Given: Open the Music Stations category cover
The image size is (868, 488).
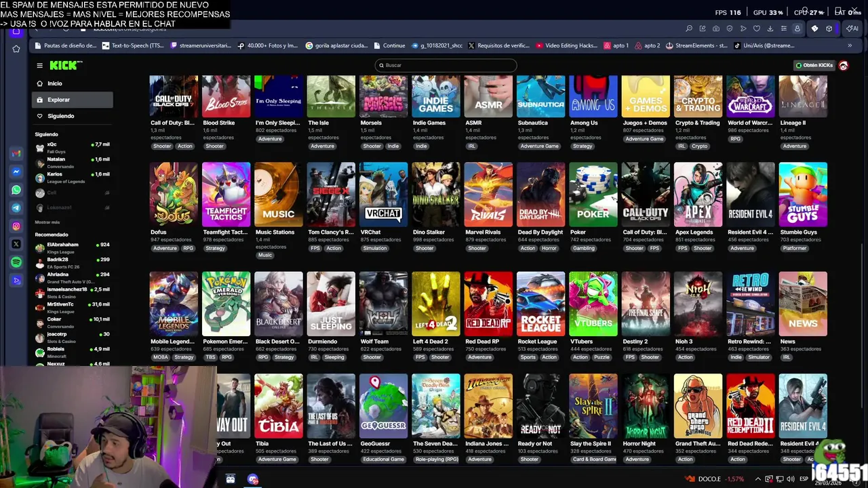Looking at the screenshot, I should point(279,194).
